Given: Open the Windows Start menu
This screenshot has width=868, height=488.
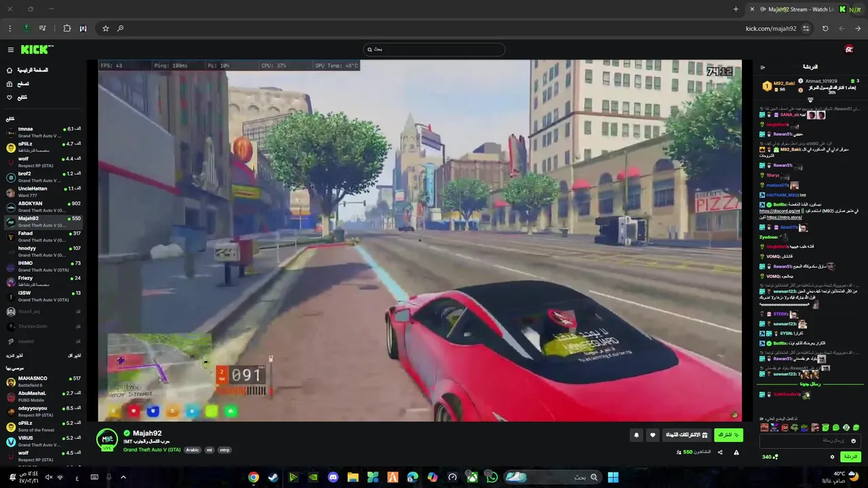Looking at the screenshot, I should coord(613,477).
